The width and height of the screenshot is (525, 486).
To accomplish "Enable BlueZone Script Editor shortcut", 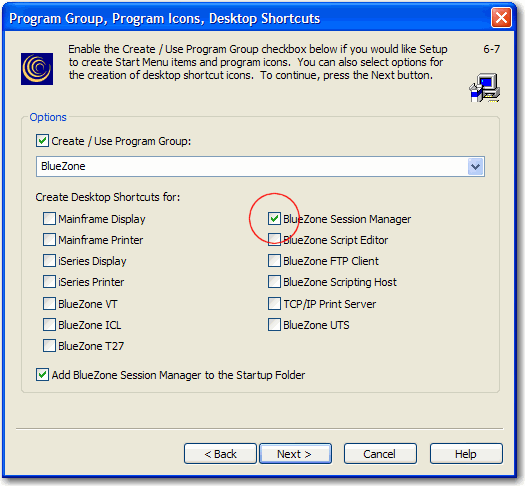I will (x=274, y=240).
